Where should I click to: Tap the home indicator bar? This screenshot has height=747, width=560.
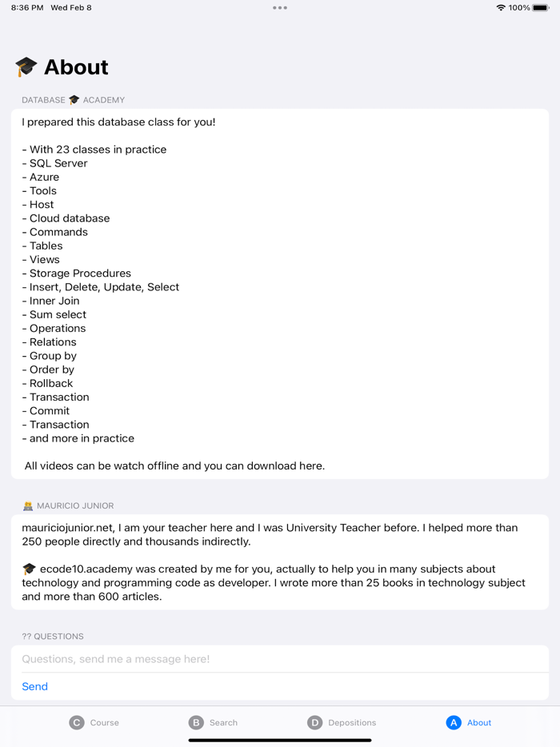[280, 740]
